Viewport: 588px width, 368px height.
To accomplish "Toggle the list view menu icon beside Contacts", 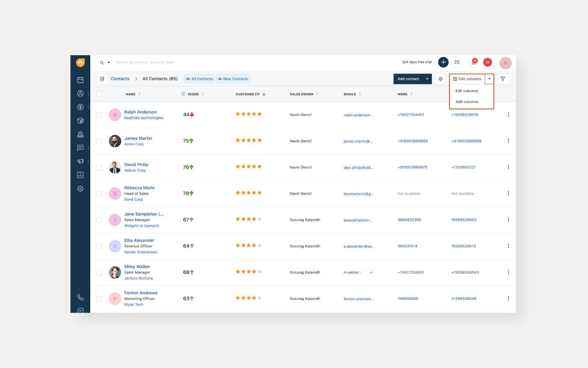I will point(102,79).
